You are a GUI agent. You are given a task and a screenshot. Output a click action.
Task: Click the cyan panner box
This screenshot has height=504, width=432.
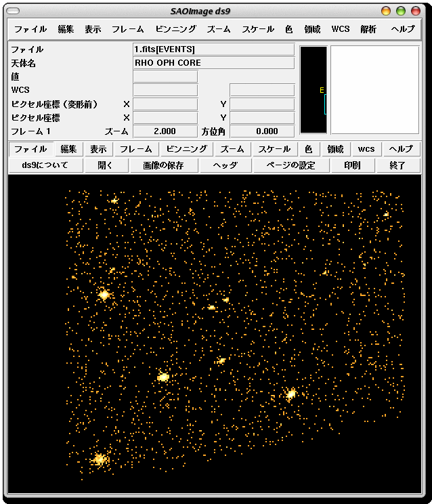(x=326, y=104)
